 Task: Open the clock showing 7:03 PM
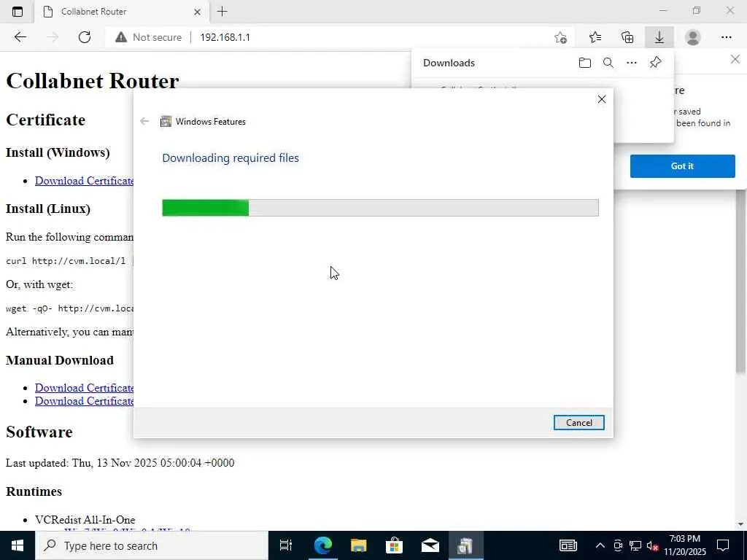click(685, 545)
